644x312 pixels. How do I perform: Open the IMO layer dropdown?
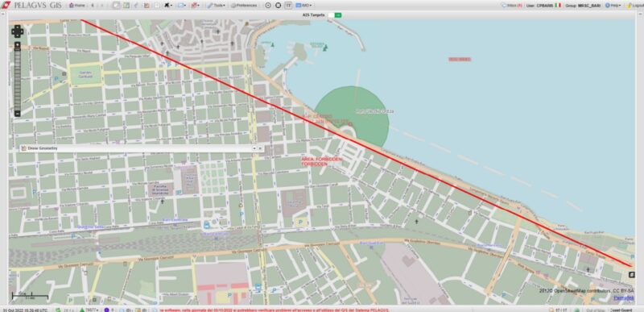click(x=304, y=6)
